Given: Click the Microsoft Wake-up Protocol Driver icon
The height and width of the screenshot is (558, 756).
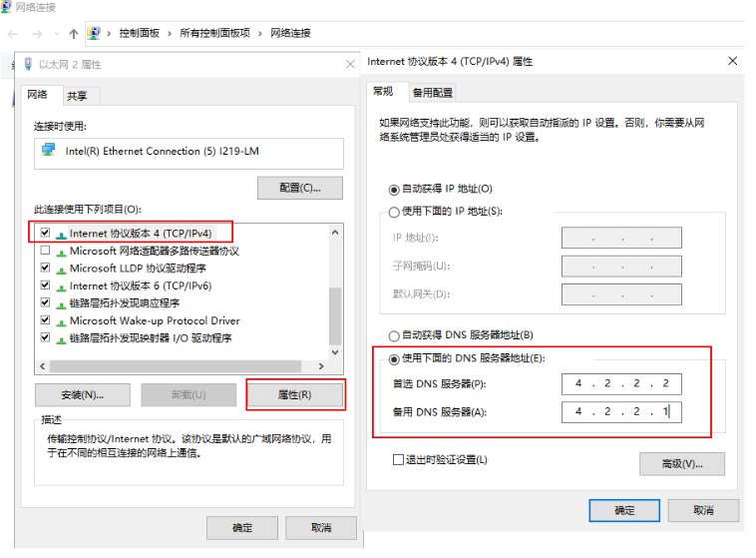Looking at the screenshot, I should (62, 321).
